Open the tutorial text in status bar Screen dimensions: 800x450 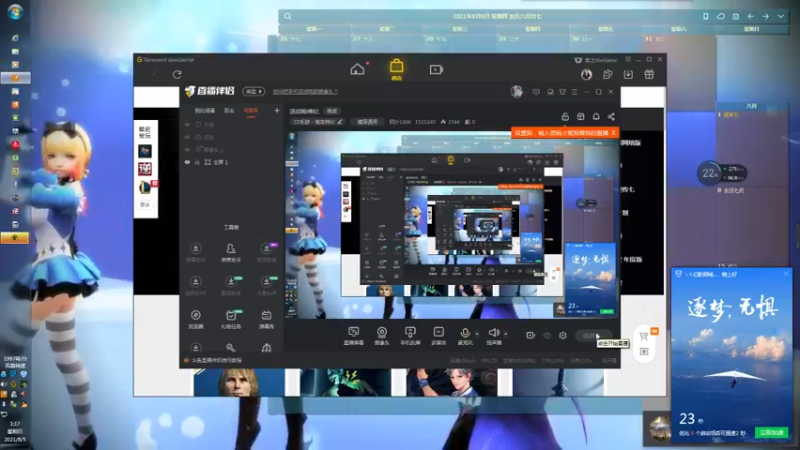click(216, 360)
